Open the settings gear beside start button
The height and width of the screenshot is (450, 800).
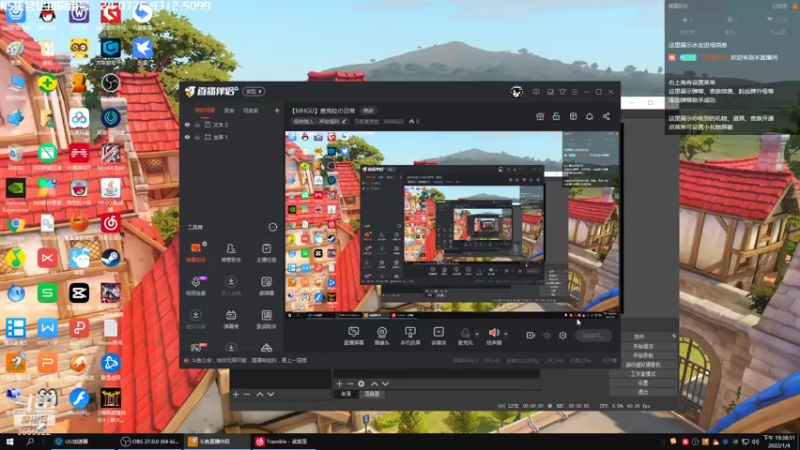[x=563, y=335]
